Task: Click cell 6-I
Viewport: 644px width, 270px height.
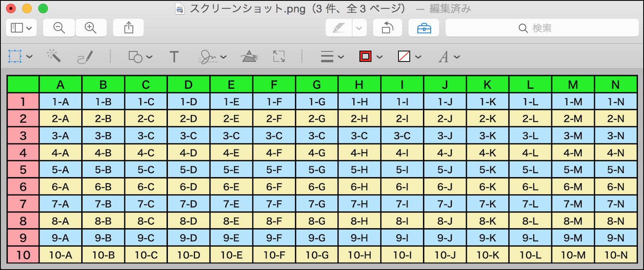Action: coord(402,187)
